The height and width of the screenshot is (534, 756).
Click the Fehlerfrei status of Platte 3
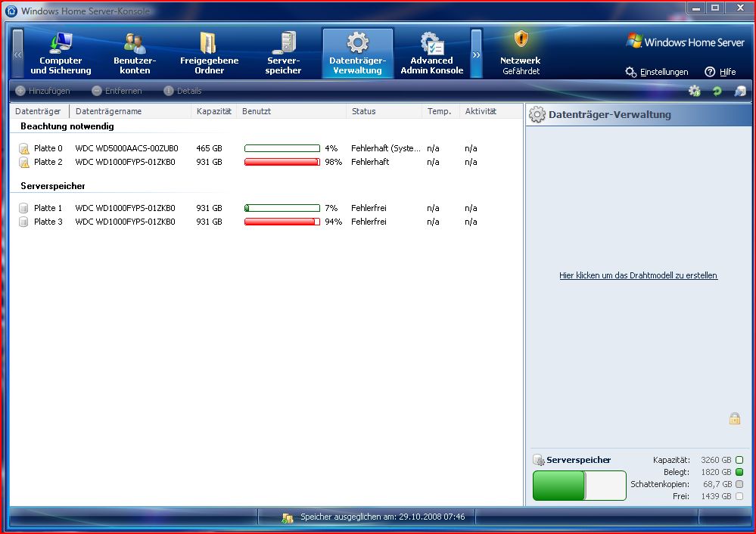[x=369, y=222]
